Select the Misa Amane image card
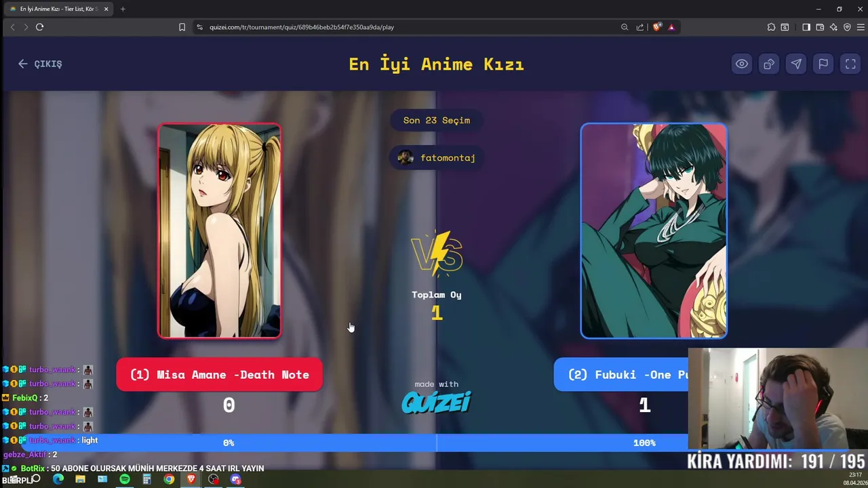This screenshot has width=868, height=488. (x=219, y=230)
